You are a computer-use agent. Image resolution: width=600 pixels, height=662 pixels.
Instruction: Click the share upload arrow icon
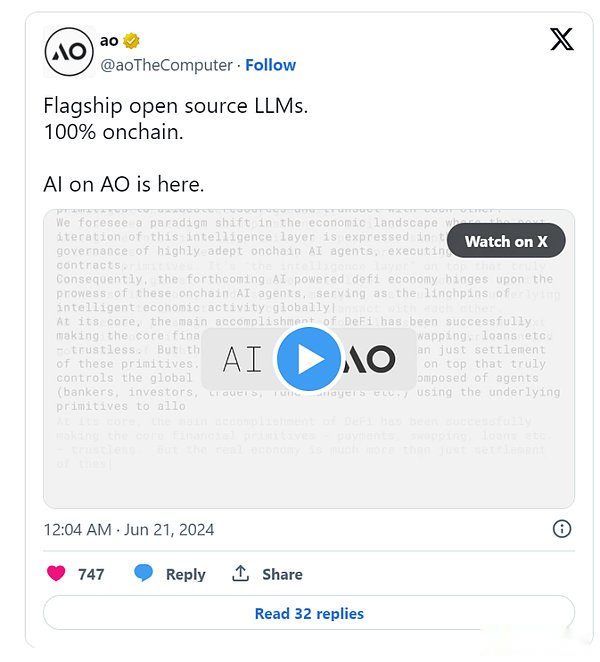coord(240,573)
